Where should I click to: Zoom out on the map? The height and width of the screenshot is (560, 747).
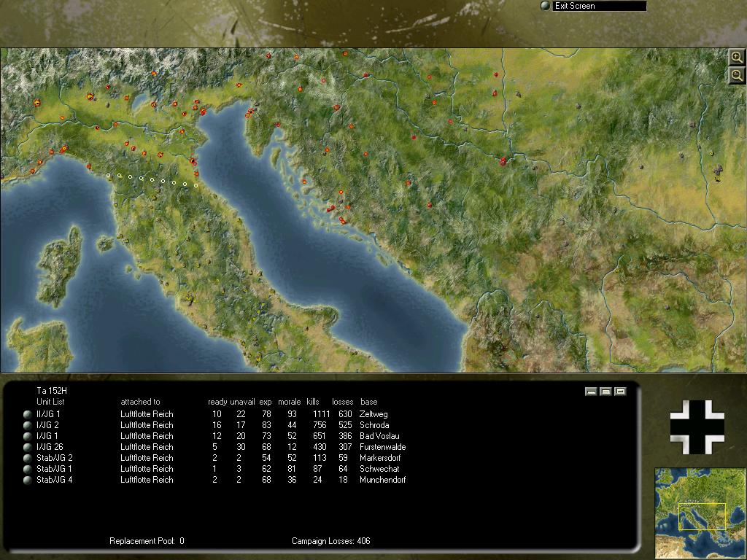click(x=737, y=75)
